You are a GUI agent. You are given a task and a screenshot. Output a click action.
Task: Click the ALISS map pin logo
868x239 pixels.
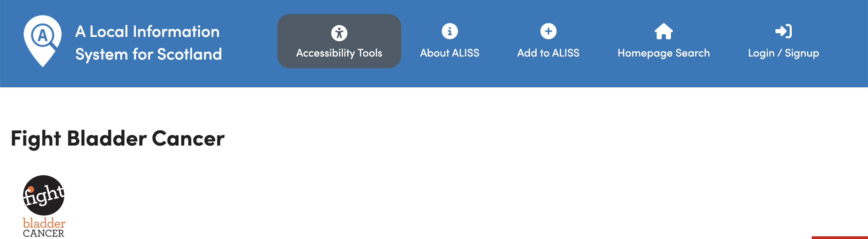click(x=42, y=41)
